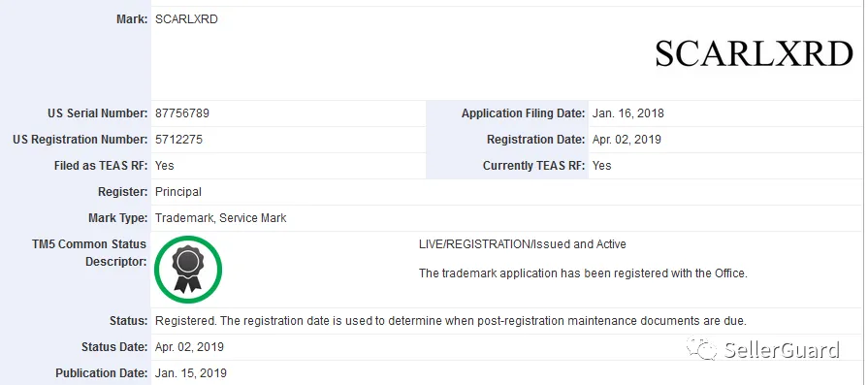This screenshot has width=868, height=385.
Task: Click the Register value Principal
Action: [x=178, y=192]
